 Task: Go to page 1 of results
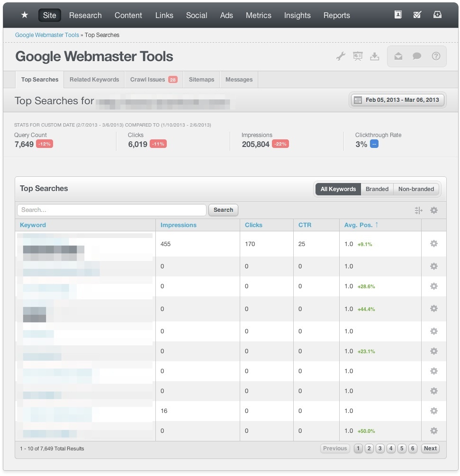click(x=358, y=449)
